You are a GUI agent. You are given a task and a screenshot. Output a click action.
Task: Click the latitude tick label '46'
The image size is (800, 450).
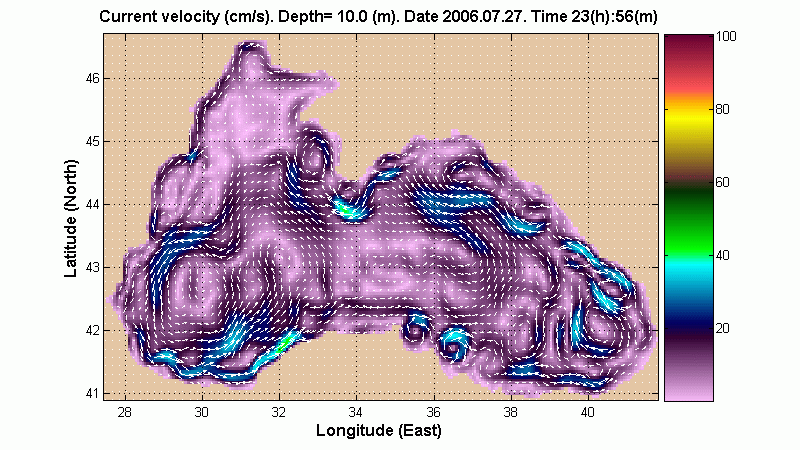click(x=93, y=79)
